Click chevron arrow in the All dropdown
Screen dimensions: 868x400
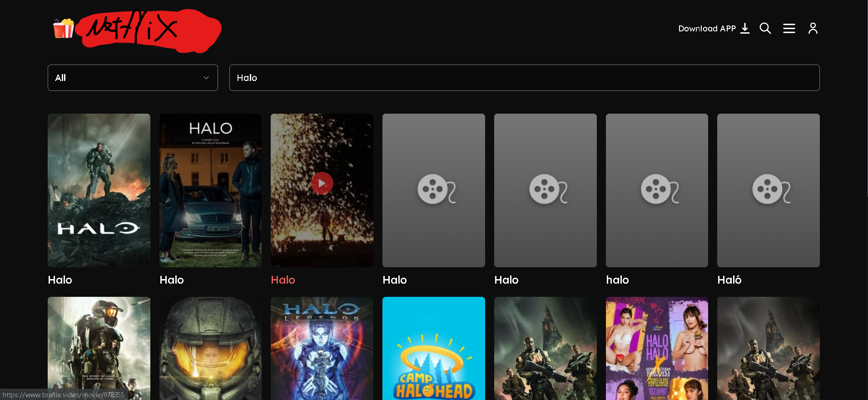[206, 78]
